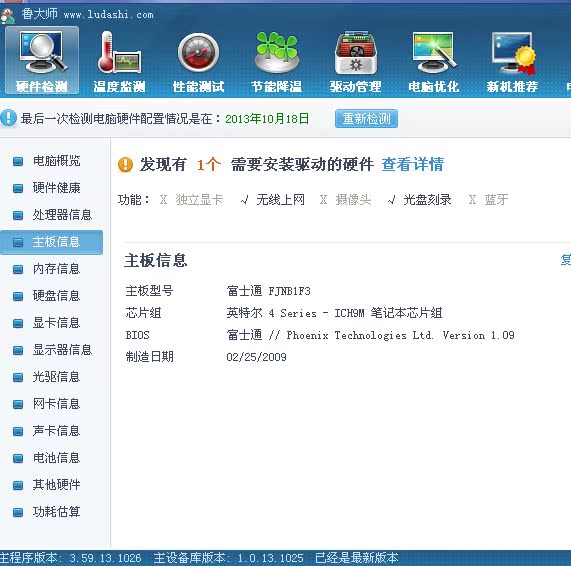Click the date 2013年10月18日
The image size is (571, 566).
(267, 119)
